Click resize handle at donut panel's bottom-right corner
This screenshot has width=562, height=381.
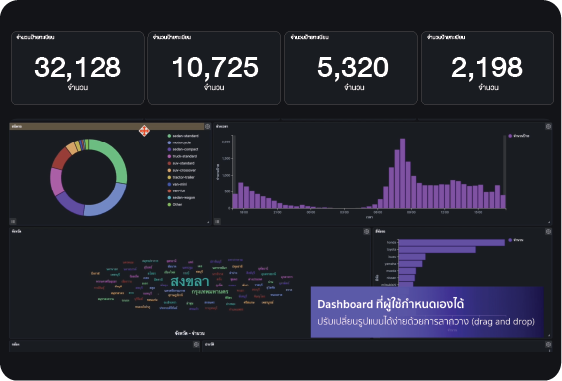[x=208, y=222]
